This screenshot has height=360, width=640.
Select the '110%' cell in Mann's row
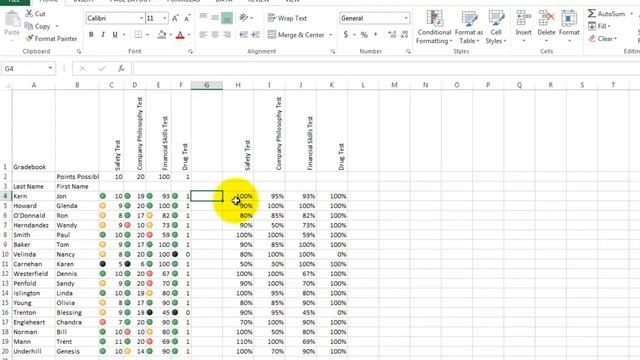[238, 342]
